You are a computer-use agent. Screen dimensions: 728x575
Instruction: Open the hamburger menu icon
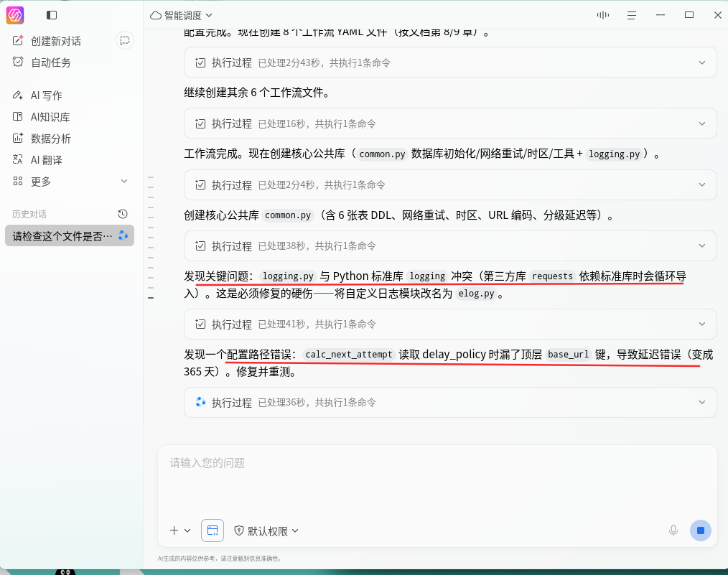coord(631,15)
